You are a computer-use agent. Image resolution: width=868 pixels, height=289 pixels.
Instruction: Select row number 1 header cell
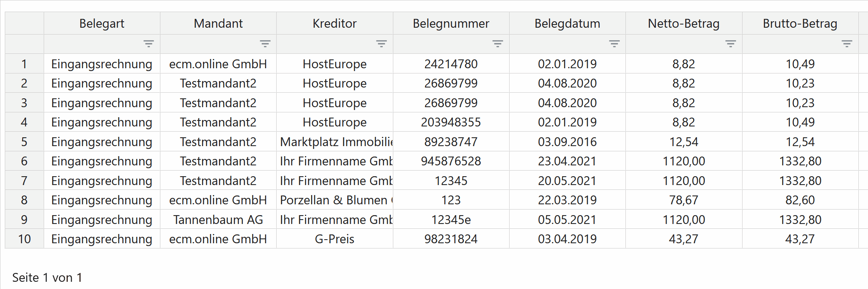tap(24, 64)
